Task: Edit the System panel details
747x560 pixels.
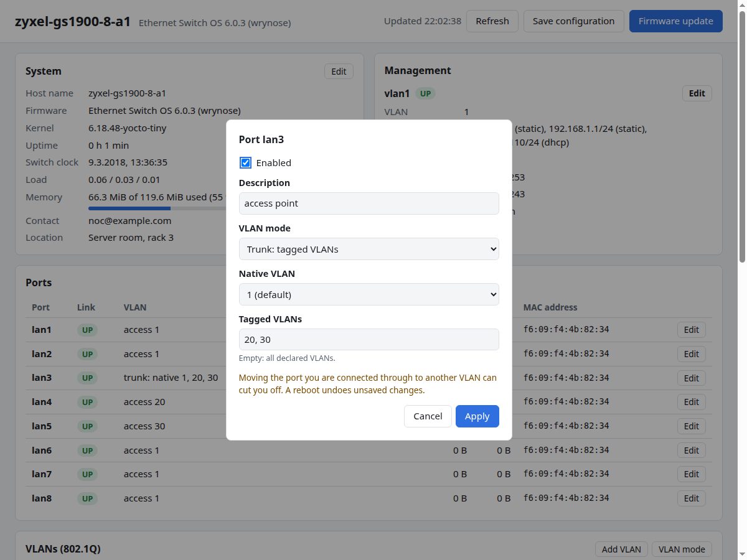Action: (339, 72)
